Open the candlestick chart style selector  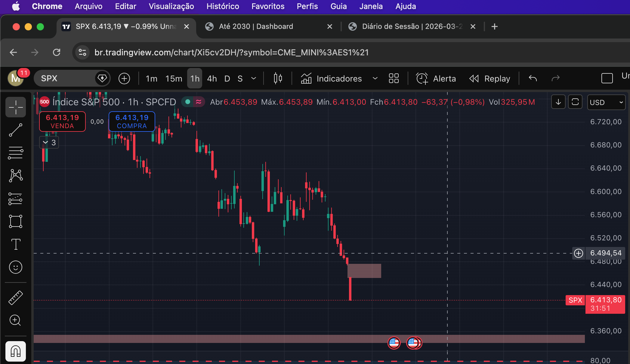coord(278,79)
